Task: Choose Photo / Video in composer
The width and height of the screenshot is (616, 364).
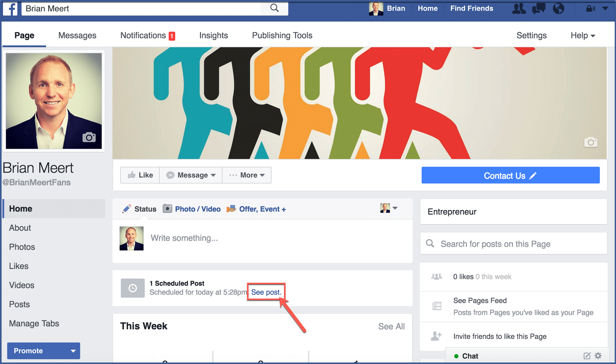Action: 192,209
